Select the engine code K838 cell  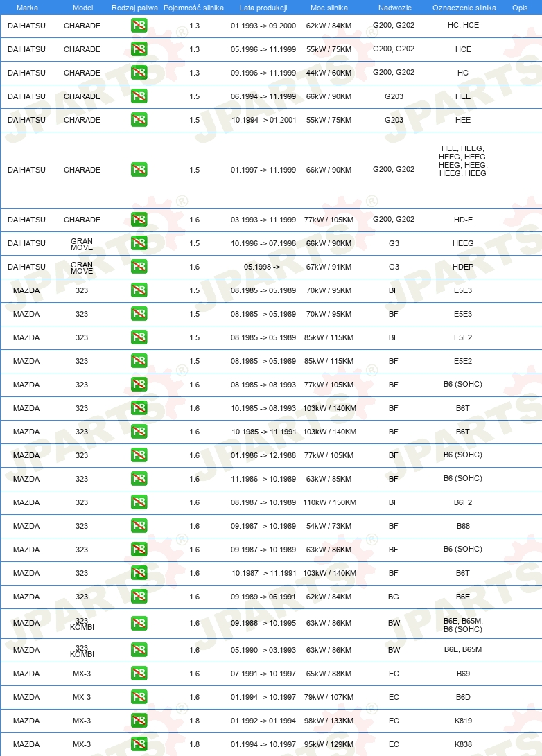pos(463,744)
